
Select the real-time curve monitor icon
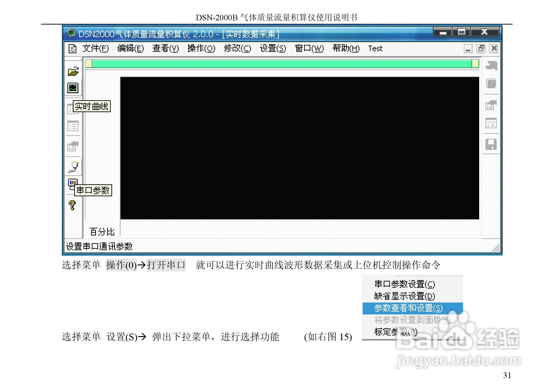(x=73, y=88)
